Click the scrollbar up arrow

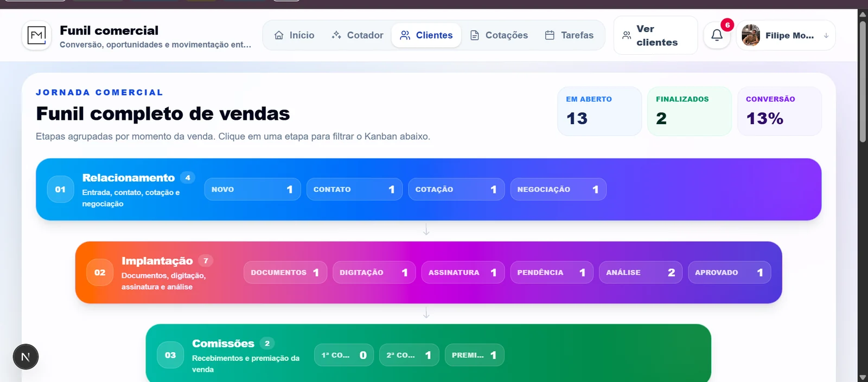863,14
